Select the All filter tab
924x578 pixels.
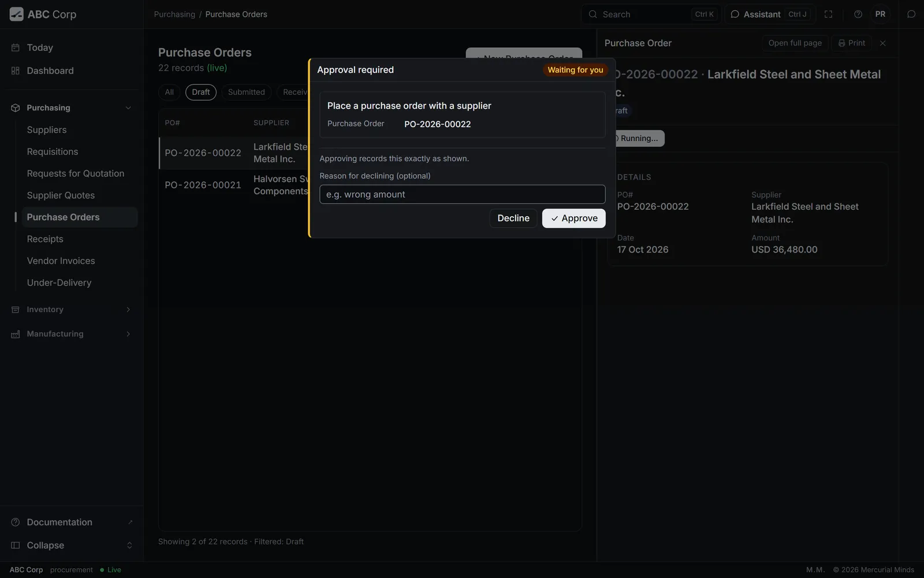point(169,92)
